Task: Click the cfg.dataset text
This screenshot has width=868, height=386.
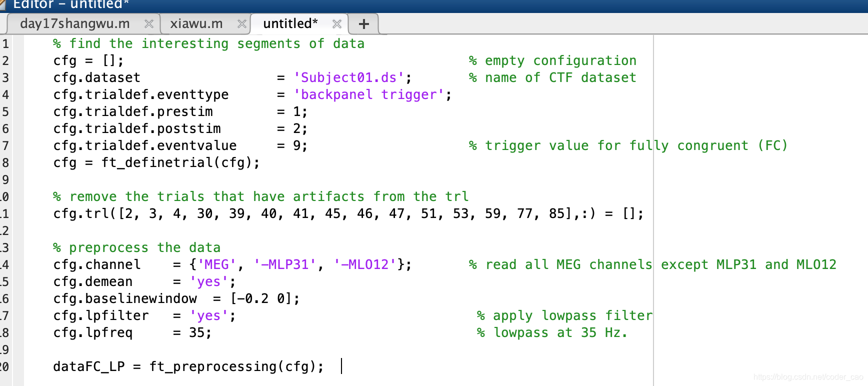Action: point(97,77)
